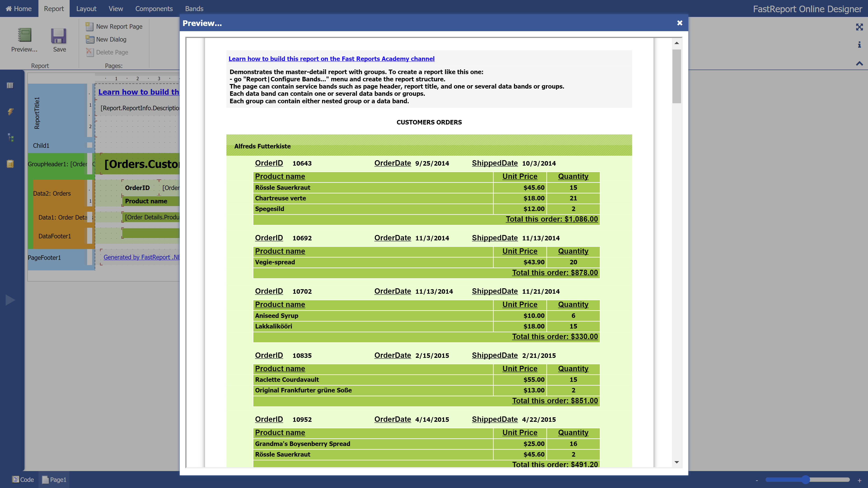The width and height of the screenshot is (868, 488).
Task: Click the Generated by FastReport .NET link
Action: pyautogui.click(x=142, y=257)
